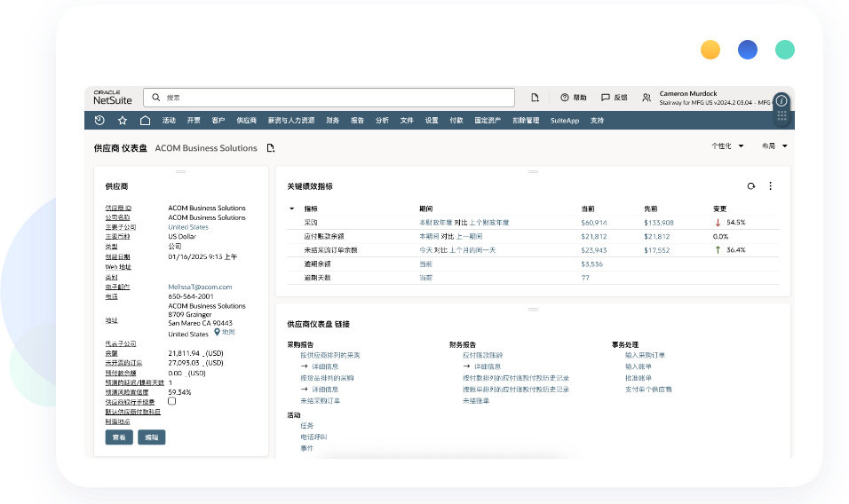Expand the 个性化 dropdown
This screenshot has height=504, width=849.
[727, 146]
